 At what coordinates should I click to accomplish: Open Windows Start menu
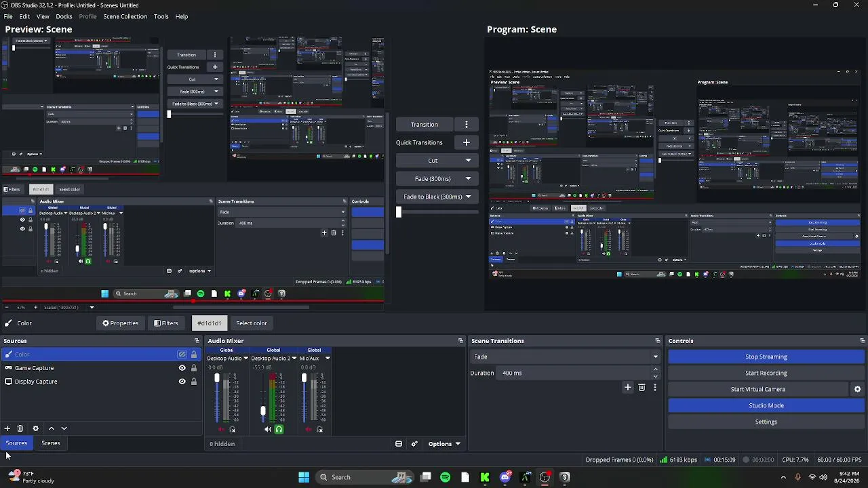(304, 477)
